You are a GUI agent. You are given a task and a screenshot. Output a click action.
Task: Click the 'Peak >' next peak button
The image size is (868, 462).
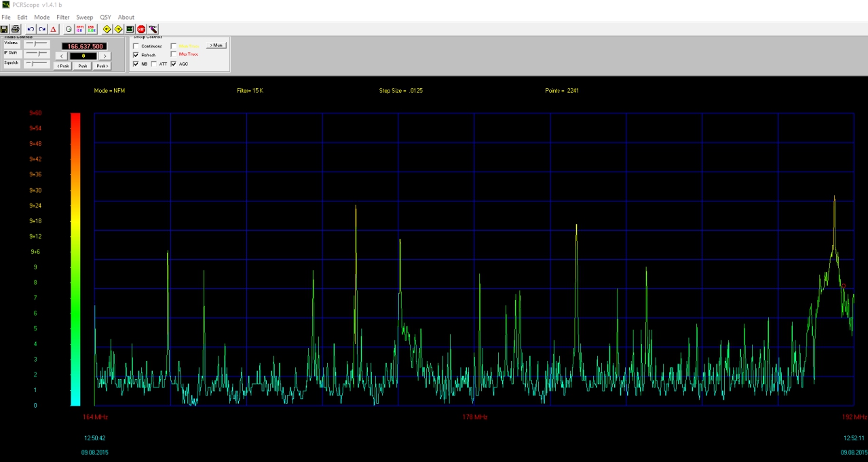click(102, 66)
